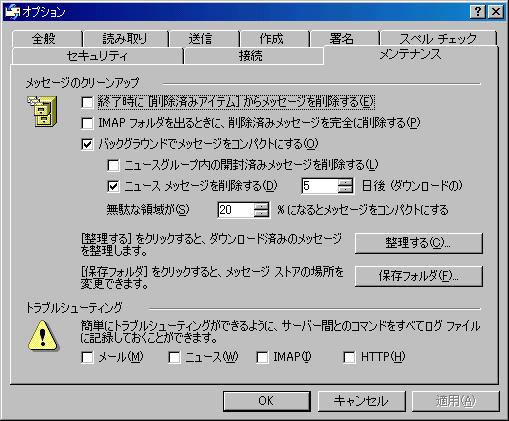Open the 接続 tab
Screen dimensions: 509x421
pos(251,56)
